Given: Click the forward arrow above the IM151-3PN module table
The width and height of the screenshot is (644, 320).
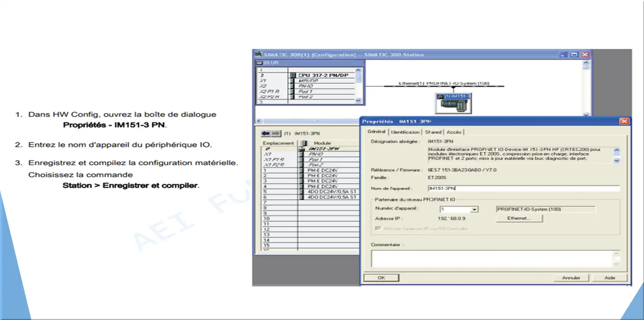Looking at the screenshot, I should (x=276, y=133).
